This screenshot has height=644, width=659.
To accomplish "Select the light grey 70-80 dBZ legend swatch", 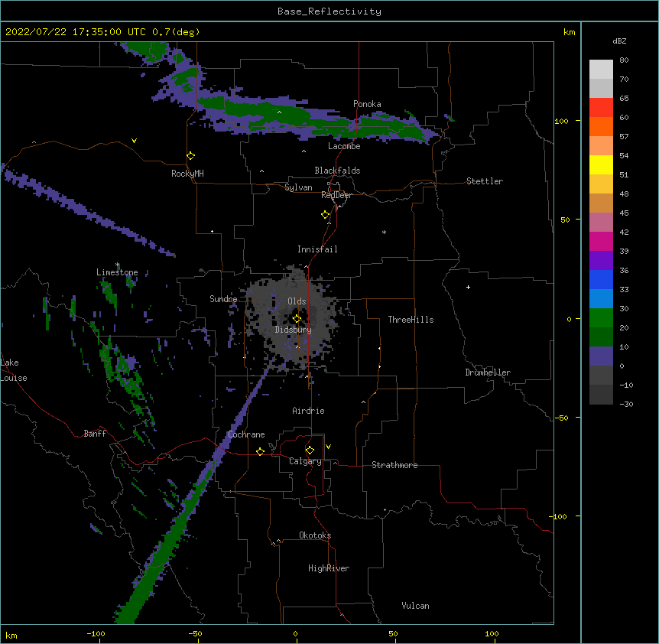I will tap(601, 69).
